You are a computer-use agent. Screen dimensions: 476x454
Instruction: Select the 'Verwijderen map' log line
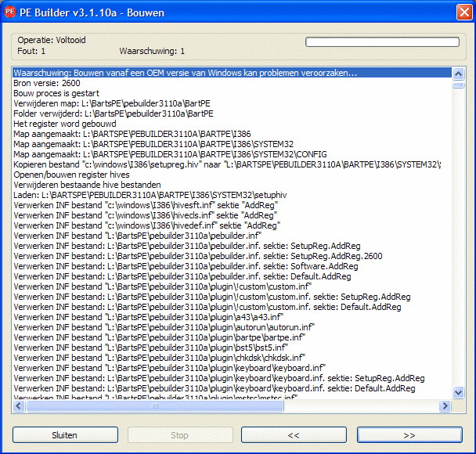click(x=233, y=103)
